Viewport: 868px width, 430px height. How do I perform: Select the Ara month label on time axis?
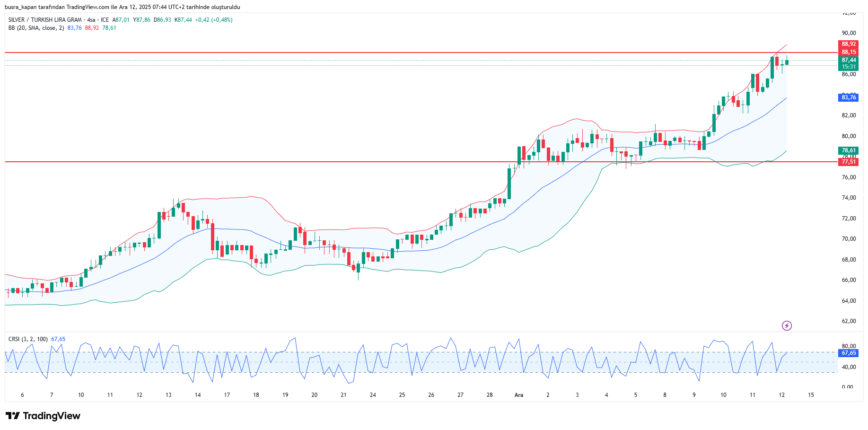[519, 395]
